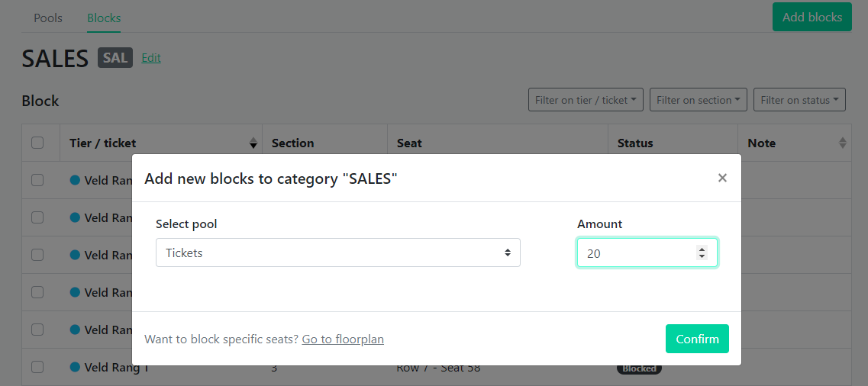Click the Blocked status badge
This screenshot has height=386, width=868.
[640, 369]
